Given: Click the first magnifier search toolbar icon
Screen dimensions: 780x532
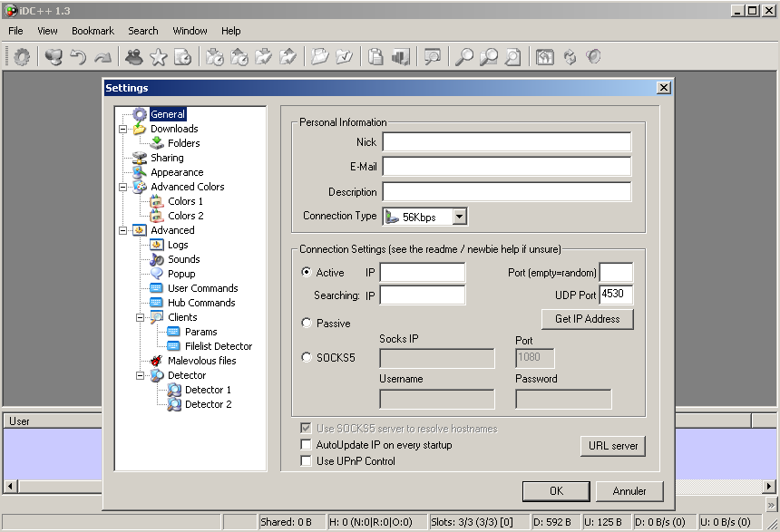Looking at the screenshot, I should click(x=464, y=57).
